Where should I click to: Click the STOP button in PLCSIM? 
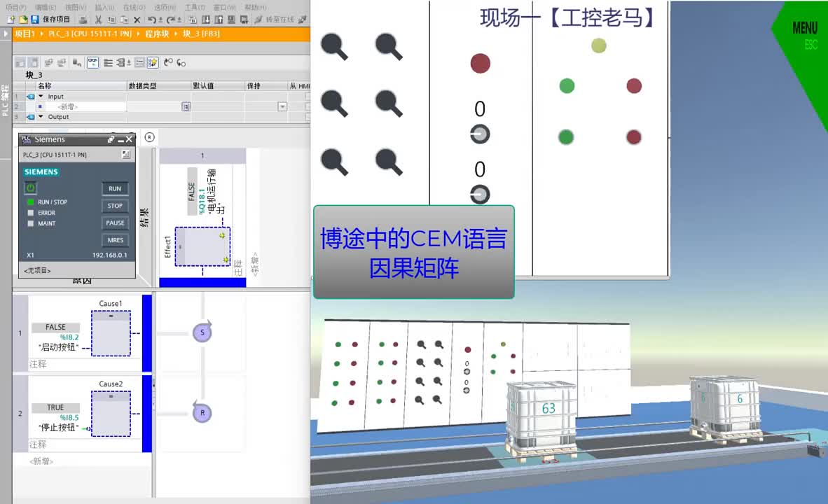point(115,206)
